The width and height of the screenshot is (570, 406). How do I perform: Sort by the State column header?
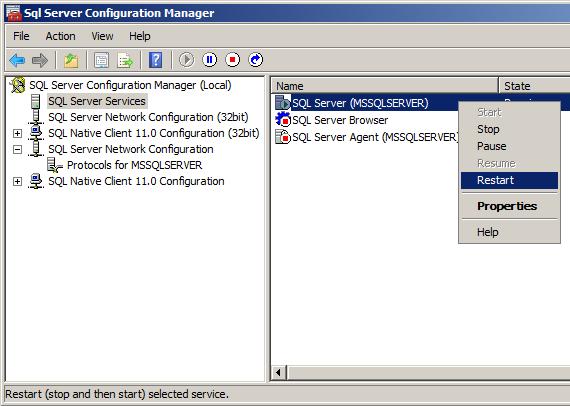coord(534,86)
